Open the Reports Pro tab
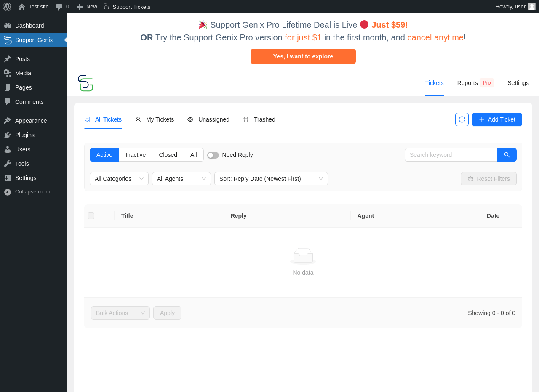 pos(475,83)
